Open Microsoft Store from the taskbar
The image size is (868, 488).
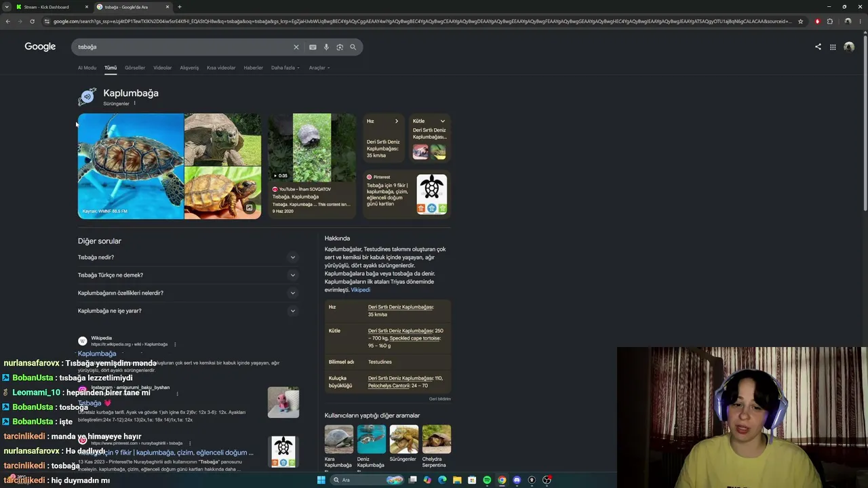[x=472, y=480]
